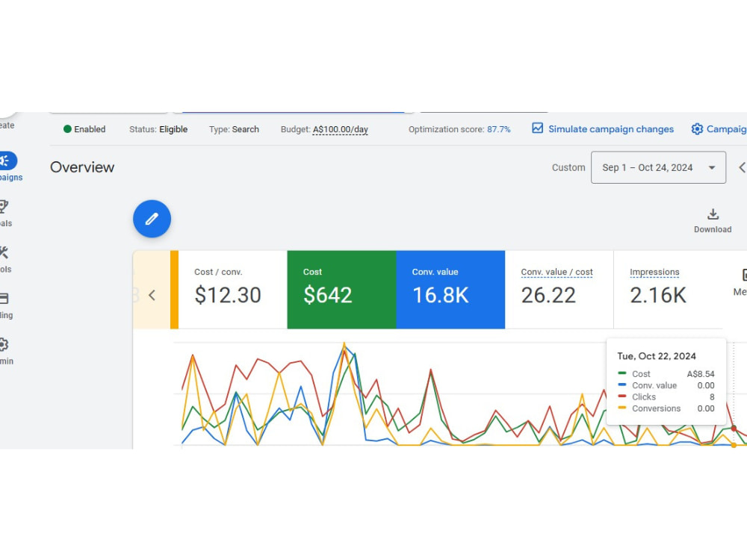Select the green Cost metric card
The image size is (747, 560).
coord(341,290)
